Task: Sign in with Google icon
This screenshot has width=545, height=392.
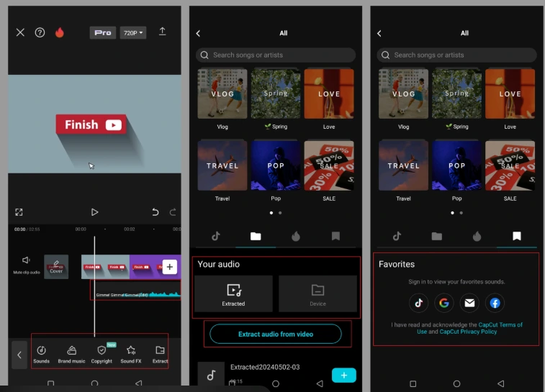Action: 444,303
